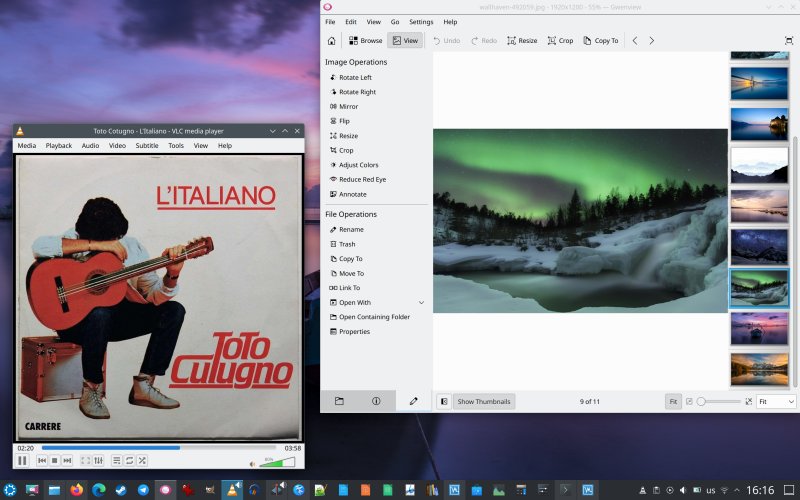Open the Playback menu in VLC

59,145
